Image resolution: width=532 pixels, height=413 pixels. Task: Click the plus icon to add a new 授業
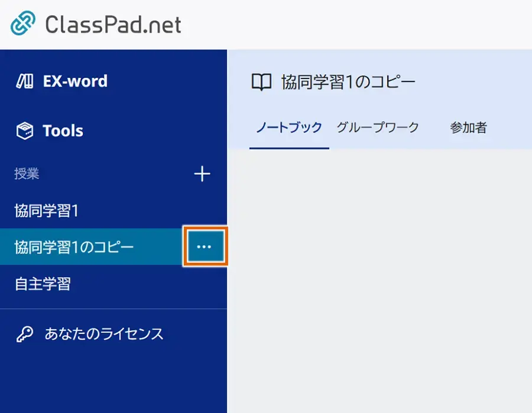click(x=203, y=174)
